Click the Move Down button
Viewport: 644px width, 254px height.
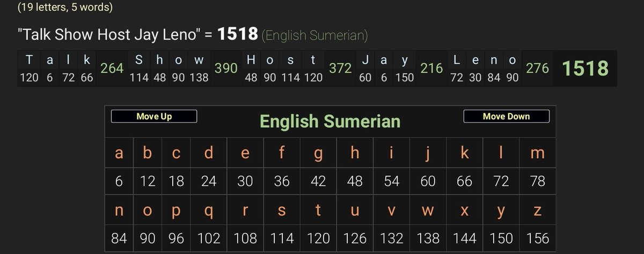[x=506, y=116]
